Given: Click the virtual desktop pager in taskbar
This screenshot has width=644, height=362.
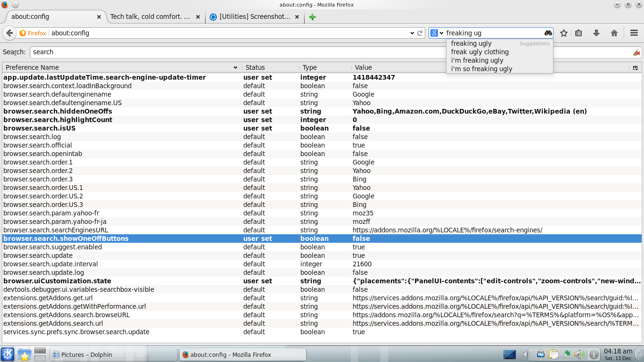Looking at the screenshot, I should pos(40,354).
